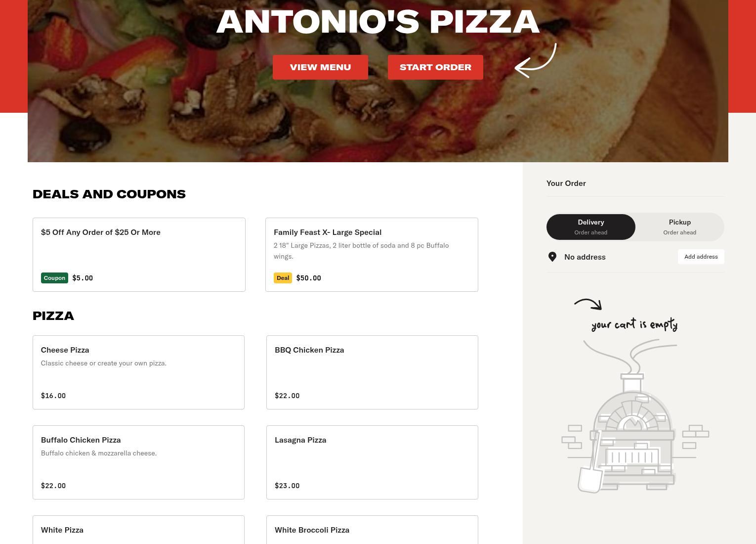Click the yellow Deal badge

click(283, 278)
